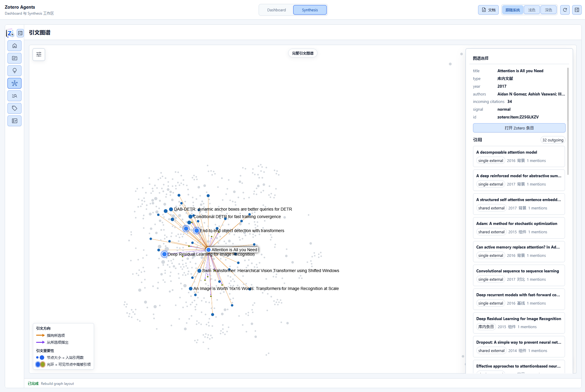Click the 32 outgoing badge
The width and height of the screenshot is (585, 392).
coord(553,140)
